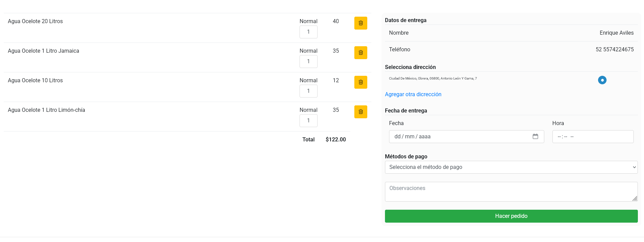Click the Agua Ocelote 20 Litros product name
This screenshot has width=644, height=242.
coord(35,21)
